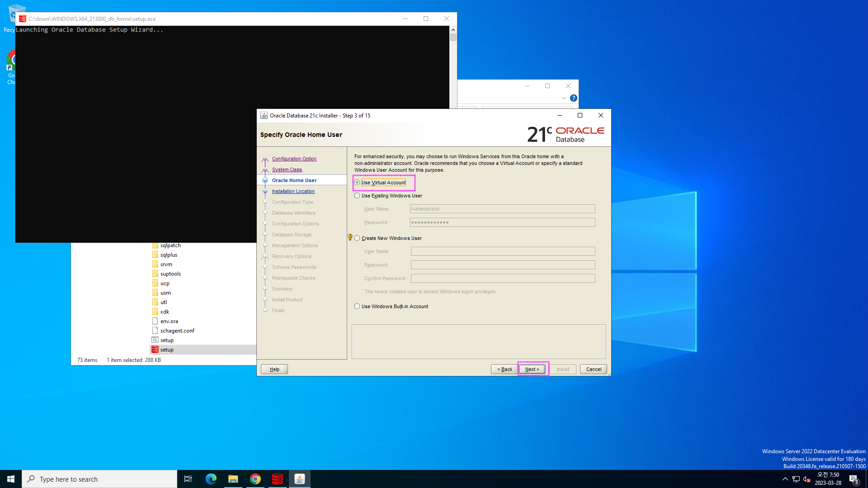Select Use Existing Windows User option
Screen dimensions: 868x488
coord(357,196)
